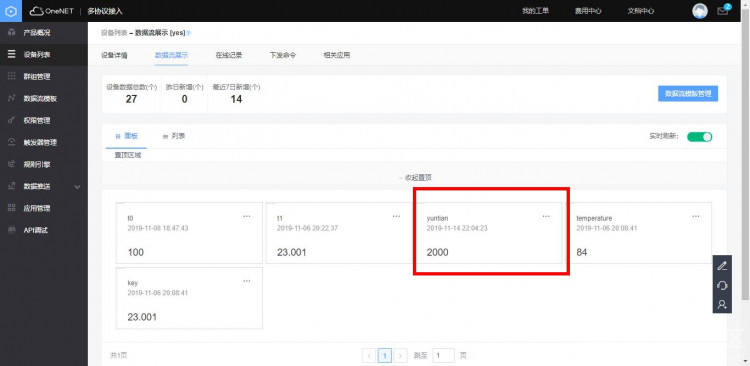Click the 数据流模板管理 button
750x366 pixels.
pos(688,94)
